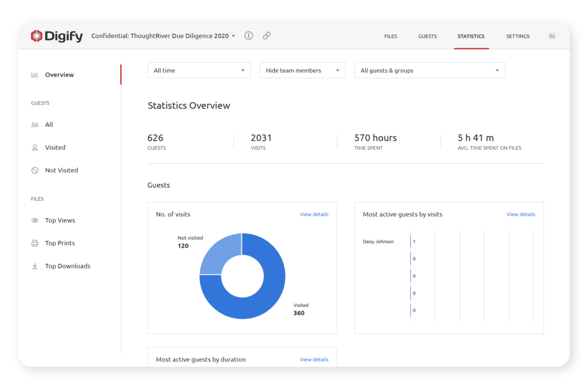The width and height of the screenshot is (588, 389).
Task: Open the data room info icon
Action: pyautogui.click(x=249, y=36)
